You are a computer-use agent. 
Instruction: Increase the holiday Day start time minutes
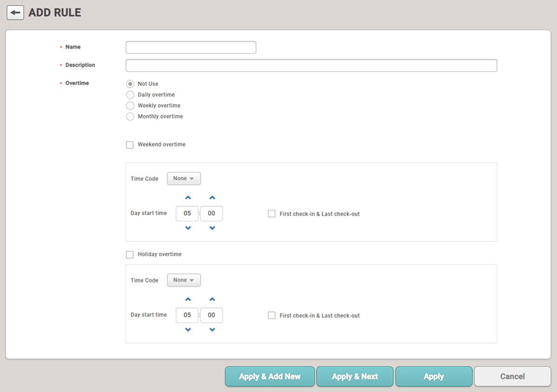click(x=212, y=300)
